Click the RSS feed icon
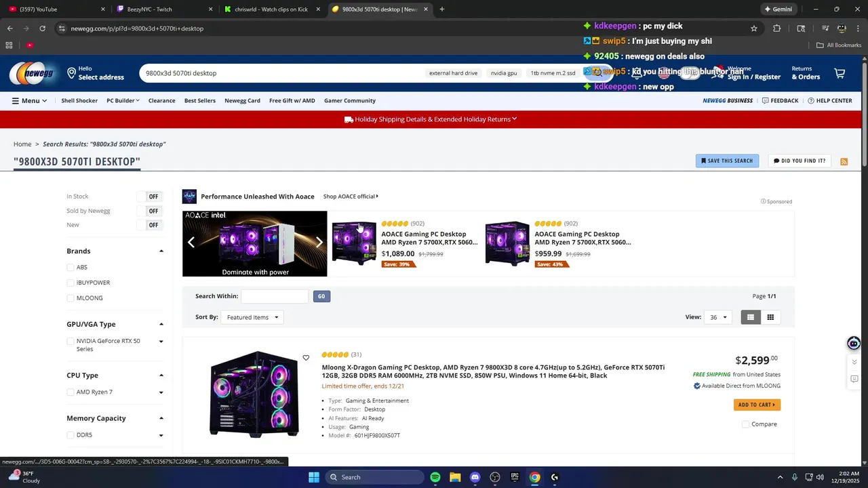This screenshot has width=868, height=488. click(x=844, y=161)
